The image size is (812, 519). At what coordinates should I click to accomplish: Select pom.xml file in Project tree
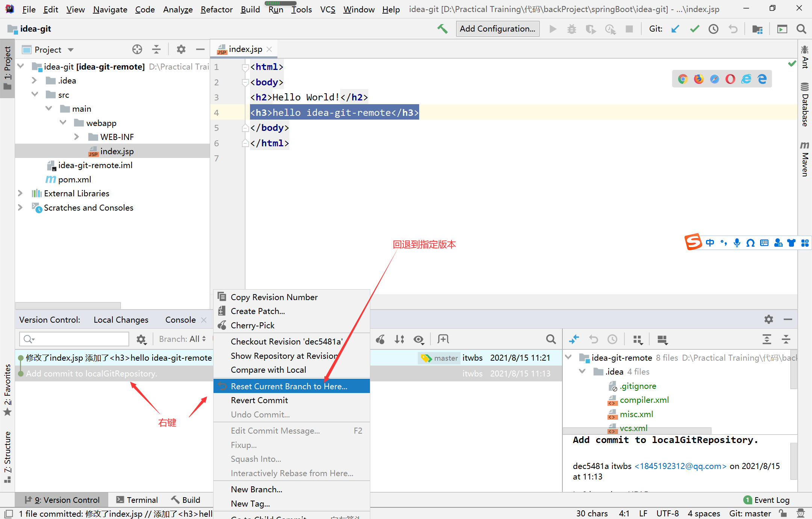click(x=74, y=179)
